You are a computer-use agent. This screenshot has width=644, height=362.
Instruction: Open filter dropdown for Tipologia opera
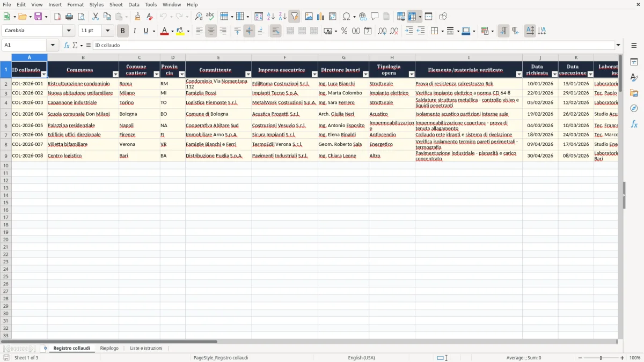pos(412,74)
